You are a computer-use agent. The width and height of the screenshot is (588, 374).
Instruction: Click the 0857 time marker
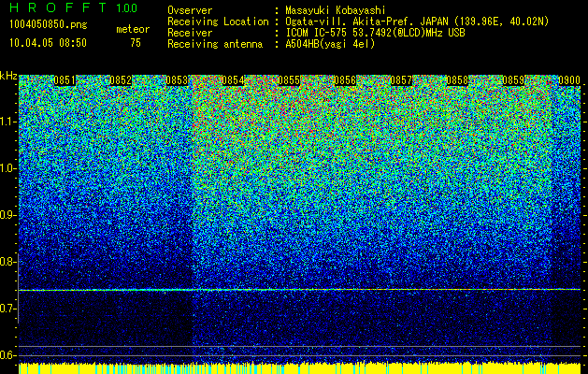[x=401, y=80]
